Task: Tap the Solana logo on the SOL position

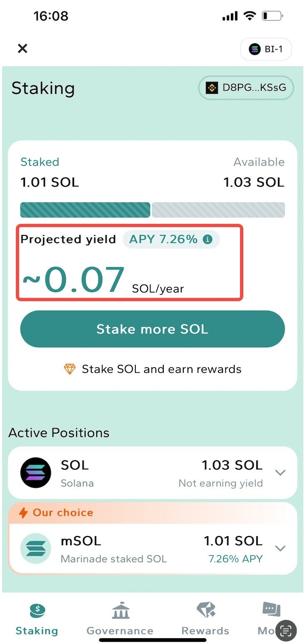Action: (35, 473)
